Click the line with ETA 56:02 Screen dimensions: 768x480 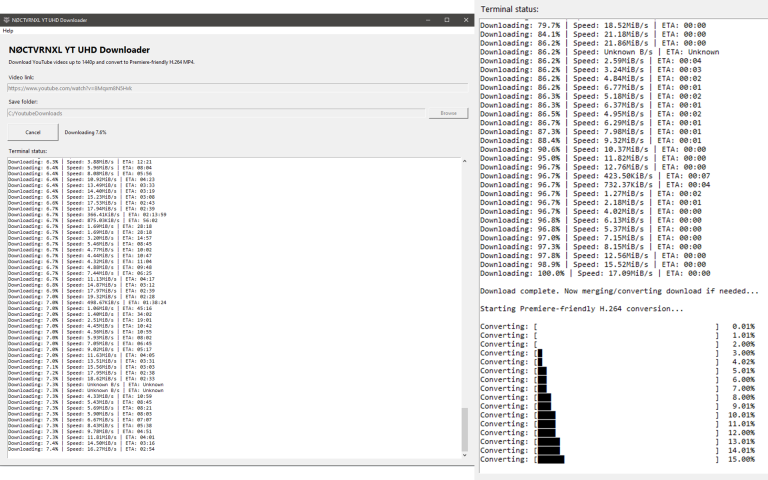(x=83, y=220)
